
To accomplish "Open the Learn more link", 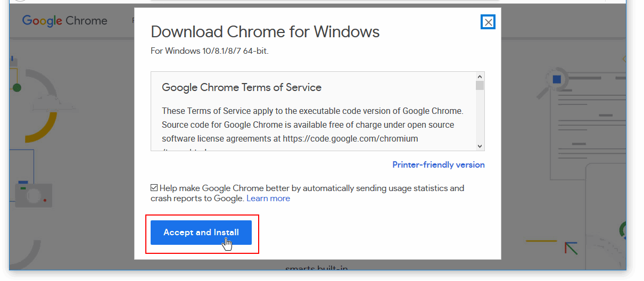I will pyautogui.click(x=268, y=199).
